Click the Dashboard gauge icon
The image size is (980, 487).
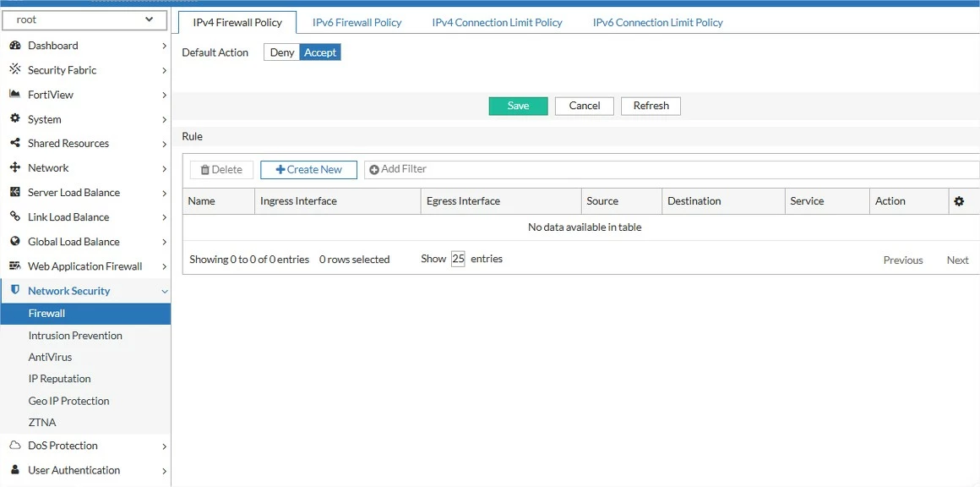pos(15,46)
